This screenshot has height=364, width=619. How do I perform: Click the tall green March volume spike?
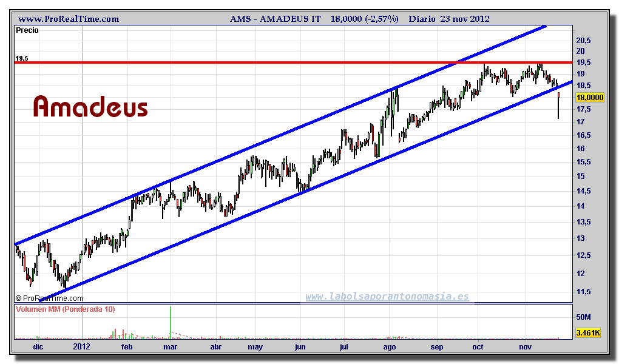[171, 322]
